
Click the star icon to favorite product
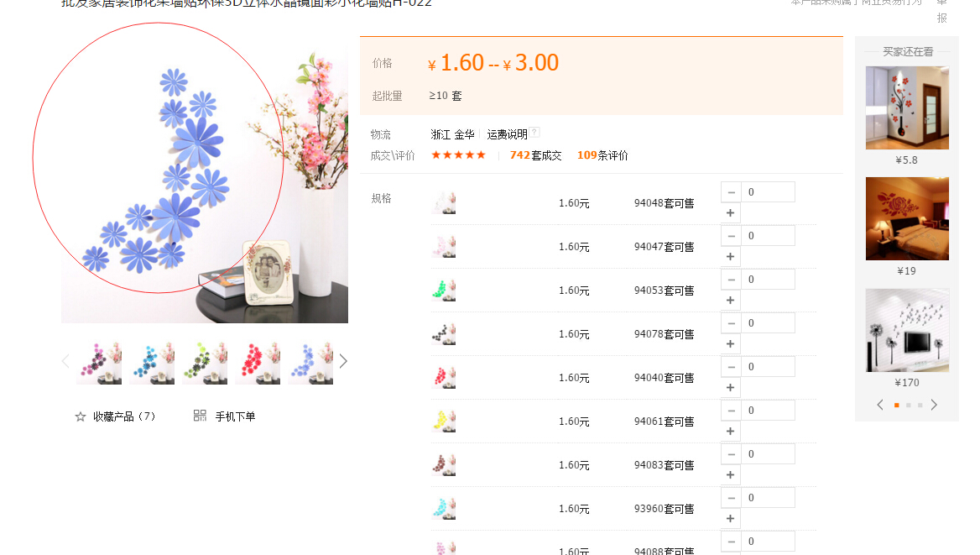click(x=81, y=416)
